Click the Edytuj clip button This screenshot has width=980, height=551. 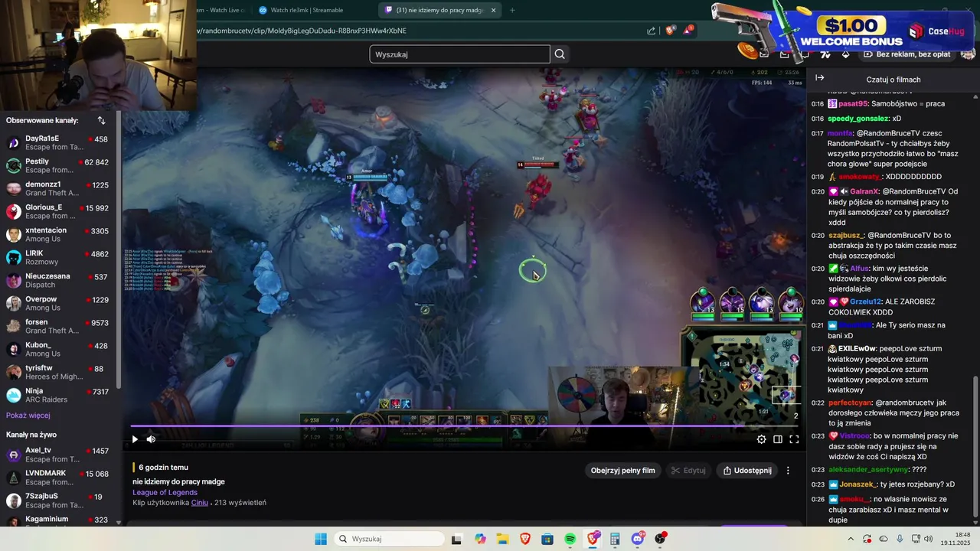click(687, 471)
